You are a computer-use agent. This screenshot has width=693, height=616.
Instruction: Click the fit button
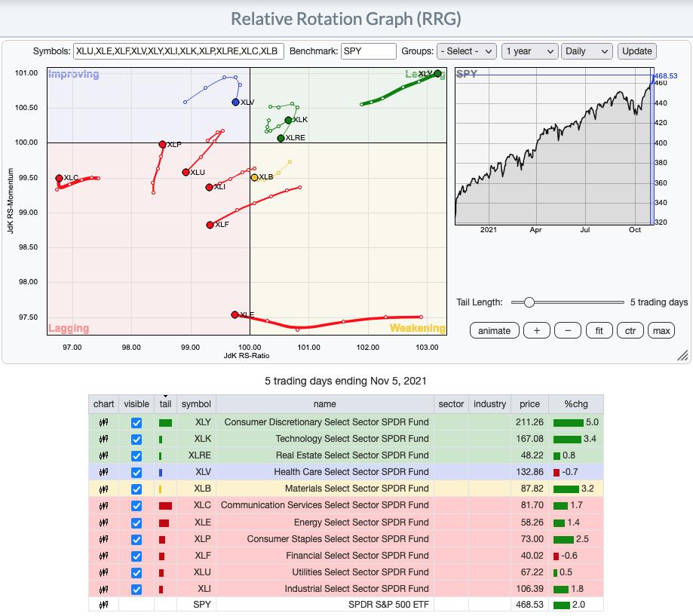599,330
